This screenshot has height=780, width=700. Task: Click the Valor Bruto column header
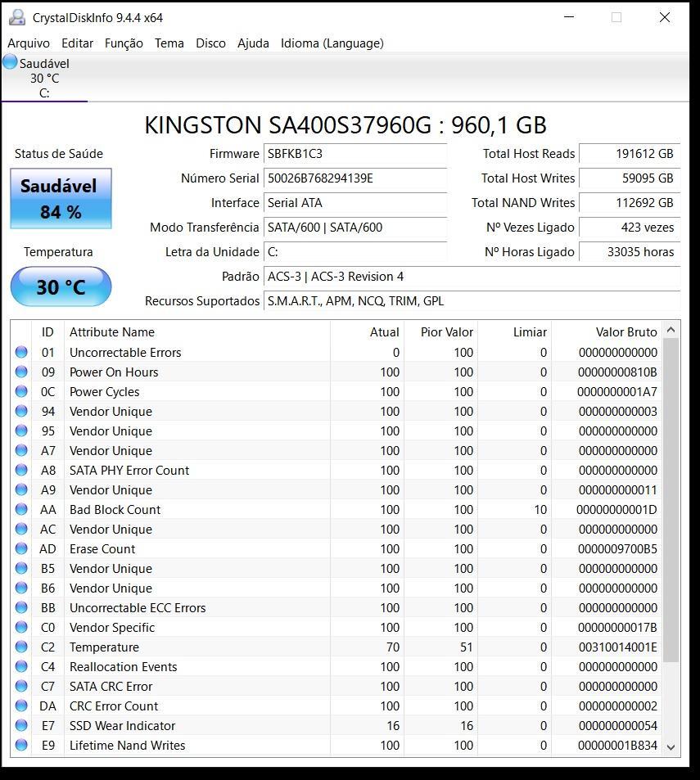click(607, 331)
